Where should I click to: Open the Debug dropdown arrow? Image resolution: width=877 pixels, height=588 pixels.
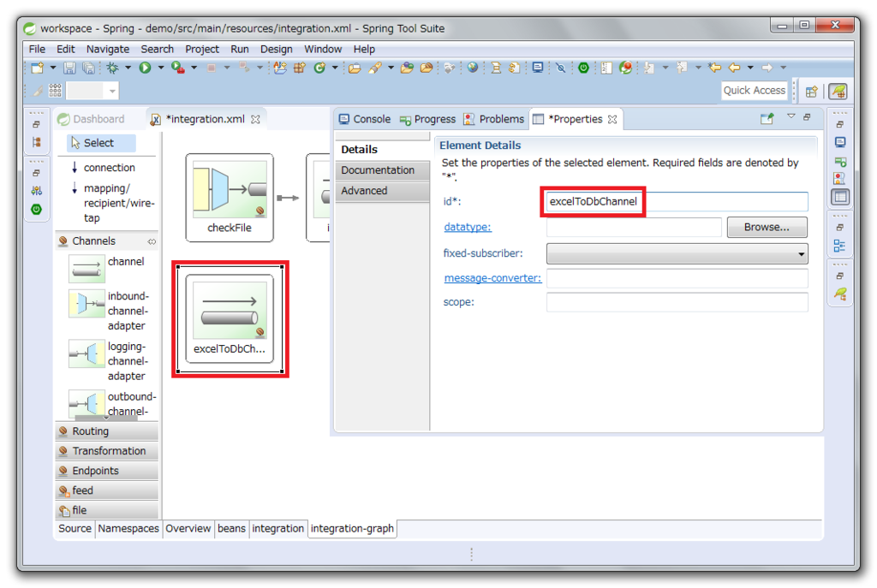[128, 68]
